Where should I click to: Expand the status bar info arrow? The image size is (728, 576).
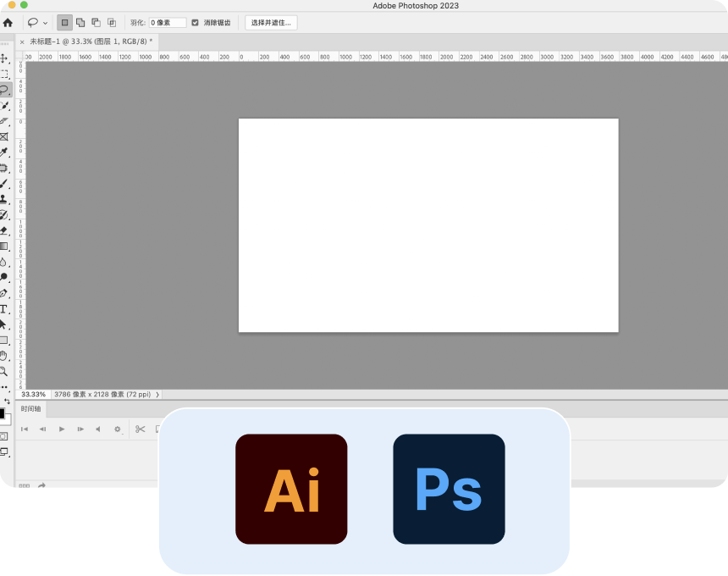pyautogui.click(x=157, y=395)
